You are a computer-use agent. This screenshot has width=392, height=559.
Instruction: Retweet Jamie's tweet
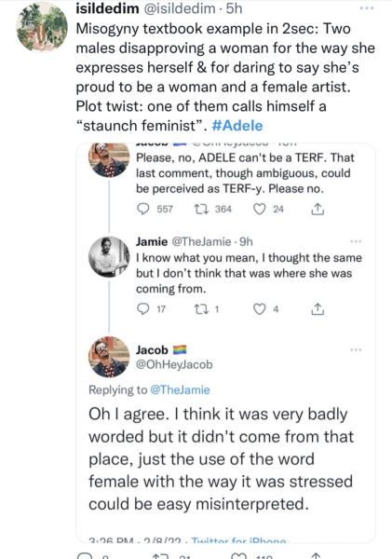[x=199, y=309]
